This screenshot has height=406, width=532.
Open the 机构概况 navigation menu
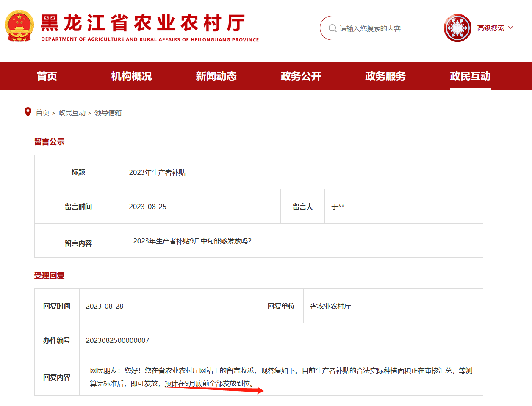pyautogui.click(x=131, y=76)
